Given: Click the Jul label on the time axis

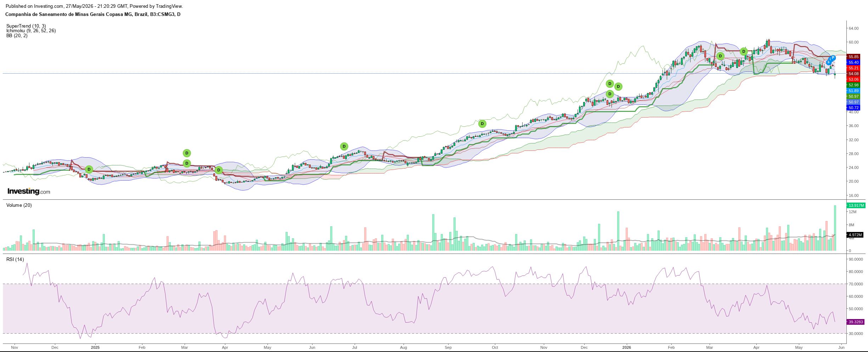Looking at the screenshot, I should 355,347.
